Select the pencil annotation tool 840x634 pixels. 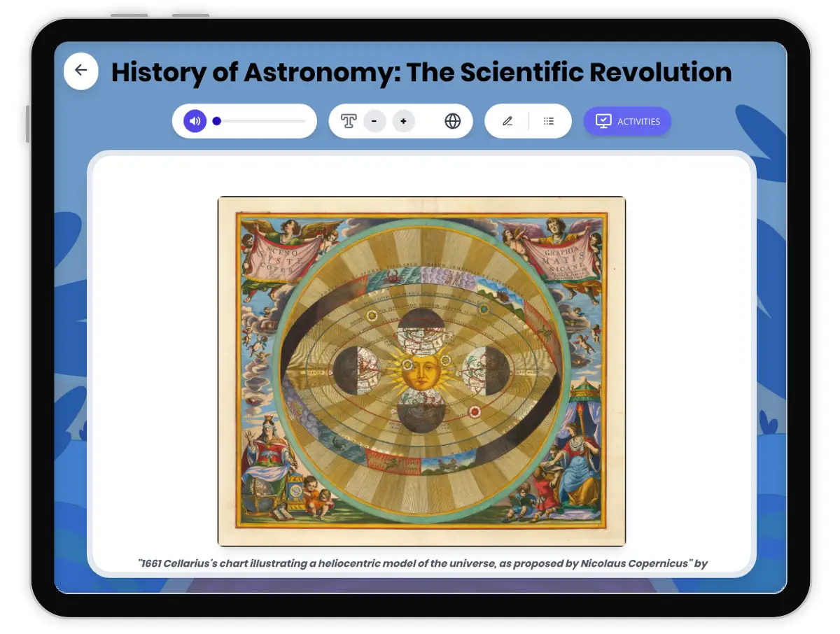[507, 120]
